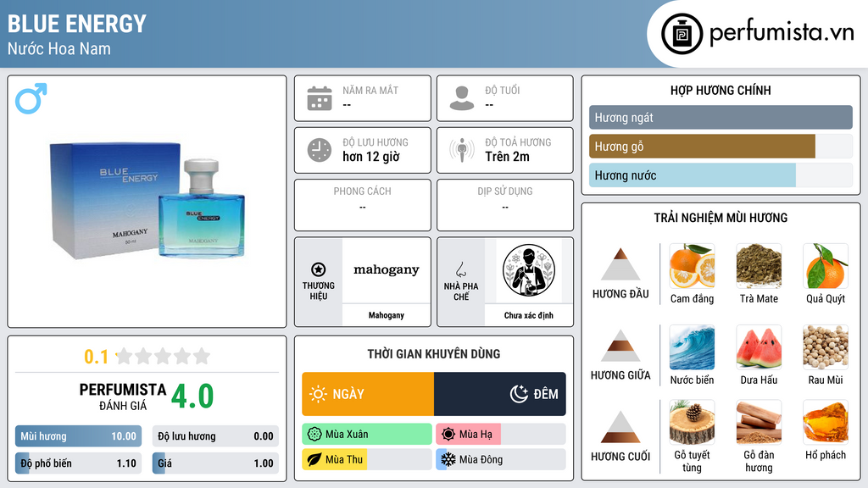Click the Chưa xác định perfumer label
Screen dimensions: 868x488
tap(529, 315)
